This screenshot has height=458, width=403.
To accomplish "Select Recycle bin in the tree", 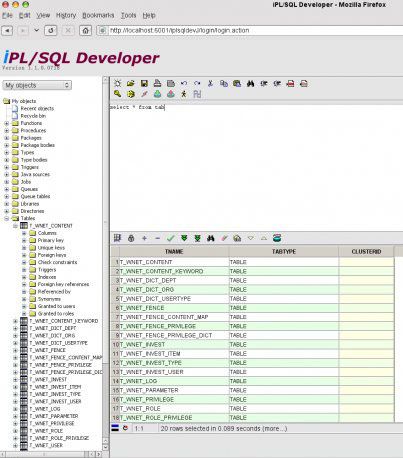I will (x=33, y=116).
